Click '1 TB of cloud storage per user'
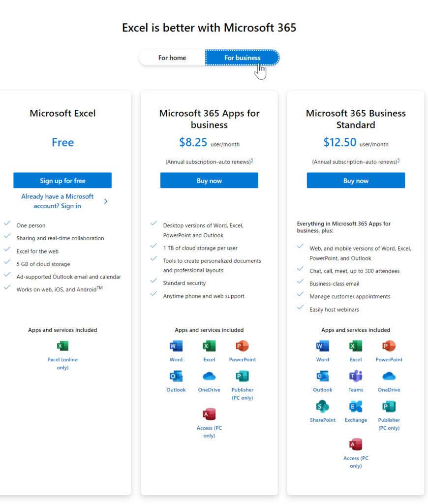This screenshot has width=428, height=504. (x=200, y=248)
